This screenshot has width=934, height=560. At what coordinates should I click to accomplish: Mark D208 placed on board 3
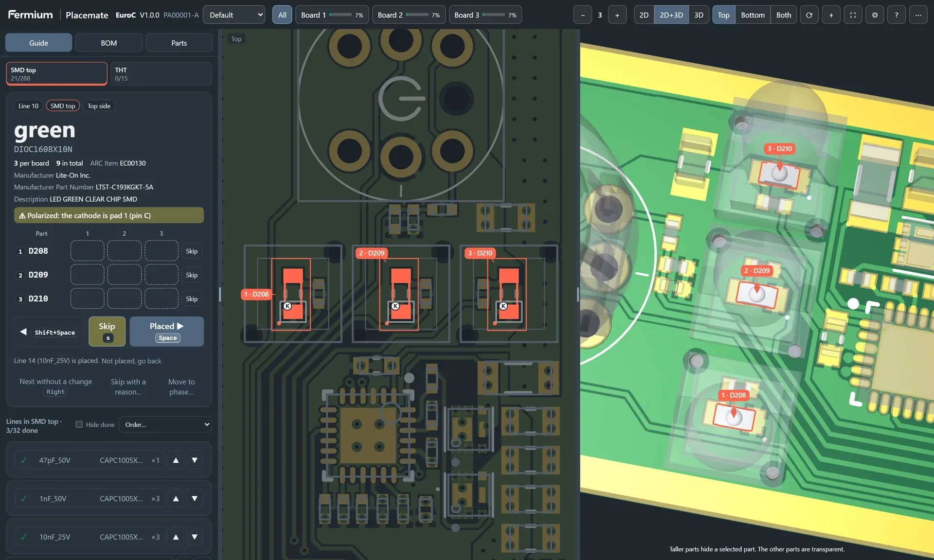pos(162,251)
